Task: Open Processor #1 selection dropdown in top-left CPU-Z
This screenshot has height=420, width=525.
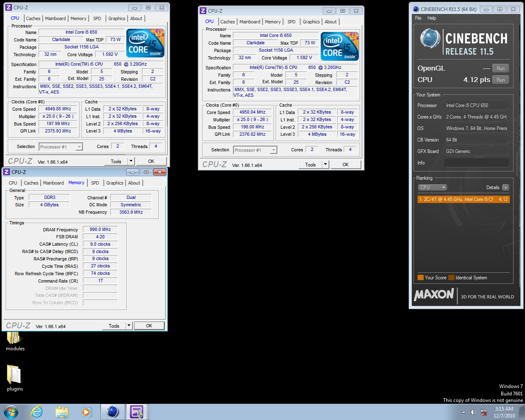Action: 61,147
